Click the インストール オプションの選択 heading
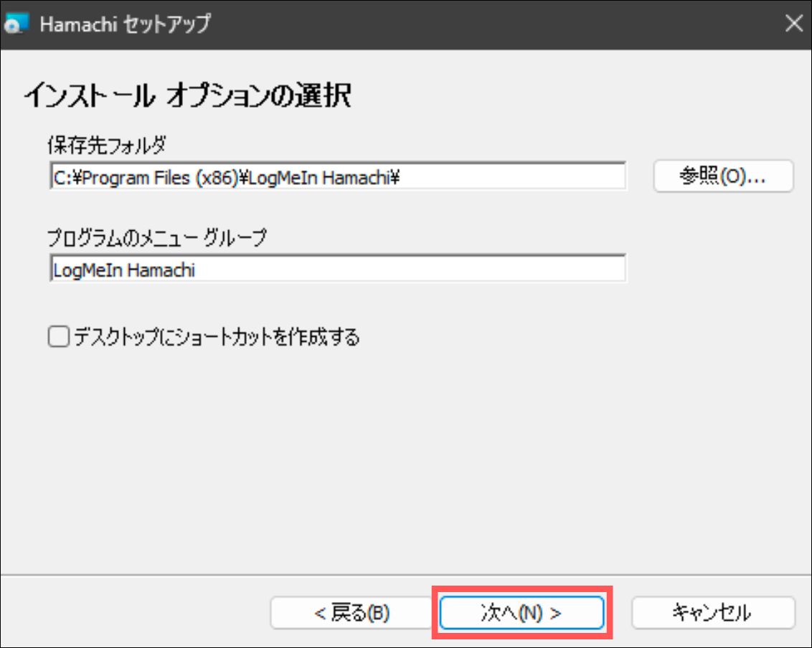Image resolution: width=812 pixels, height=648 pixels. [x=188, y=95]
